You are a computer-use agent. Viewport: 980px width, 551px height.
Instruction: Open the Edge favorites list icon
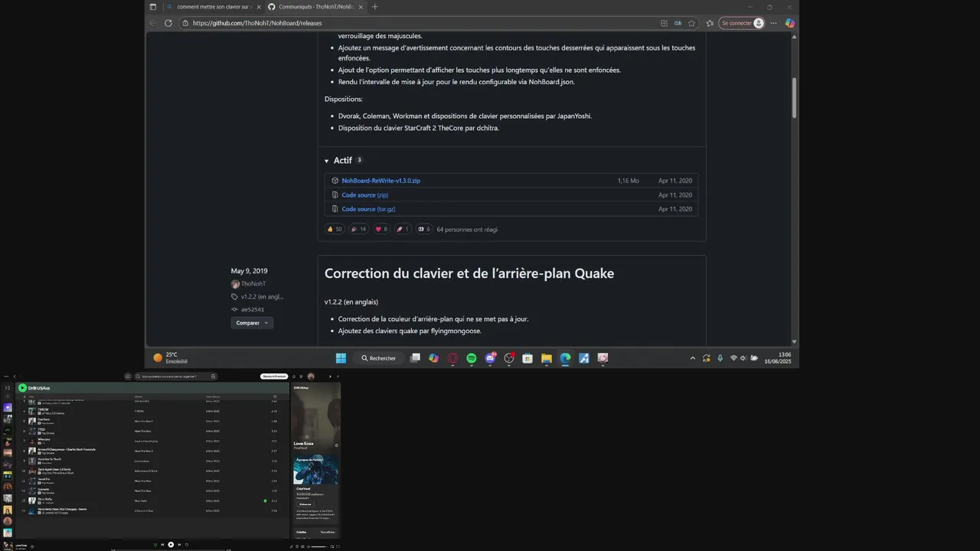(710, 23)
